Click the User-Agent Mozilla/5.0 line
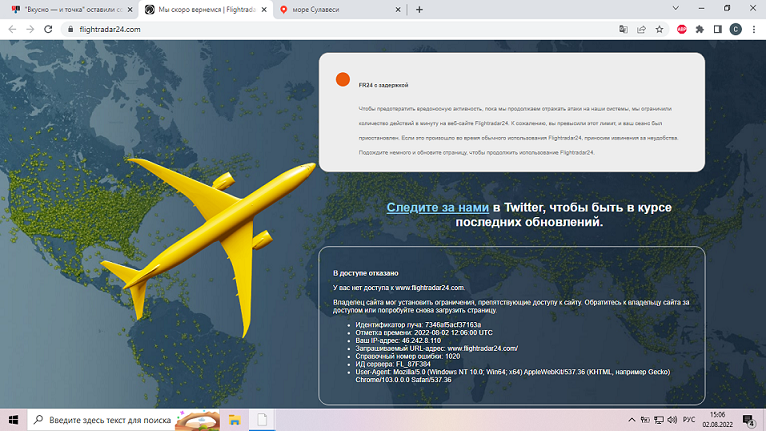The image size is (766, 431). tap(512, 376)
